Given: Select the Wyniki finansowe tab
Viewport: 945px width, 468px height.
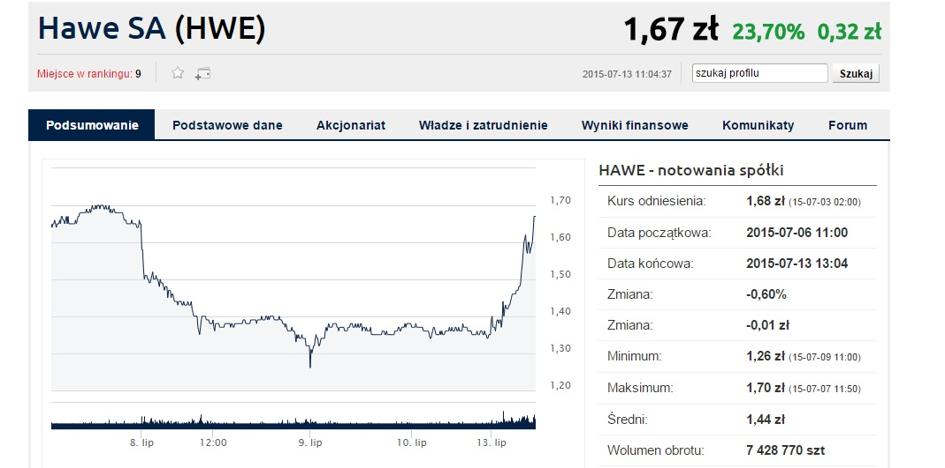Looking at the screenshot, I should click(x=635, y=125).
